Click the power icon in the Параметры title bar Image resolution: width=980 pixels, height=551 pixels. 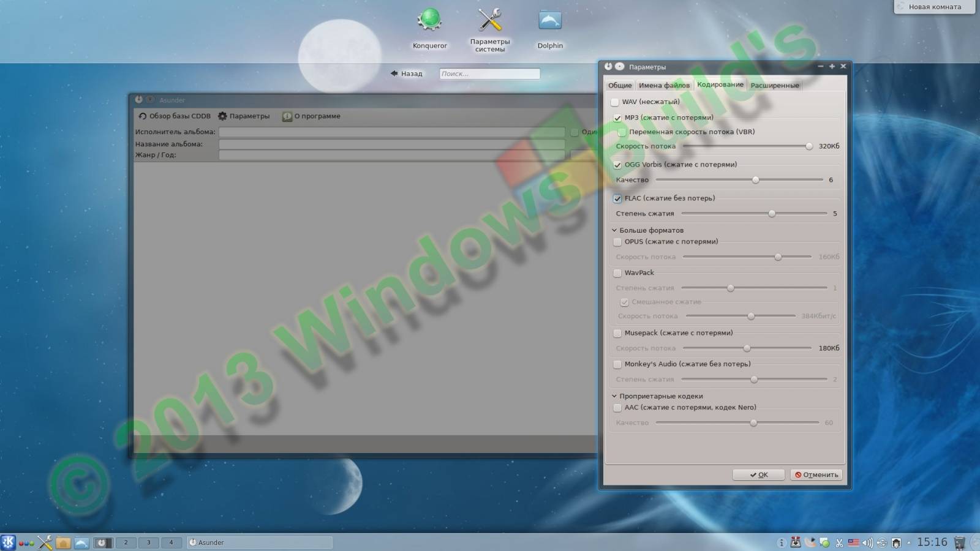(608, 66)
